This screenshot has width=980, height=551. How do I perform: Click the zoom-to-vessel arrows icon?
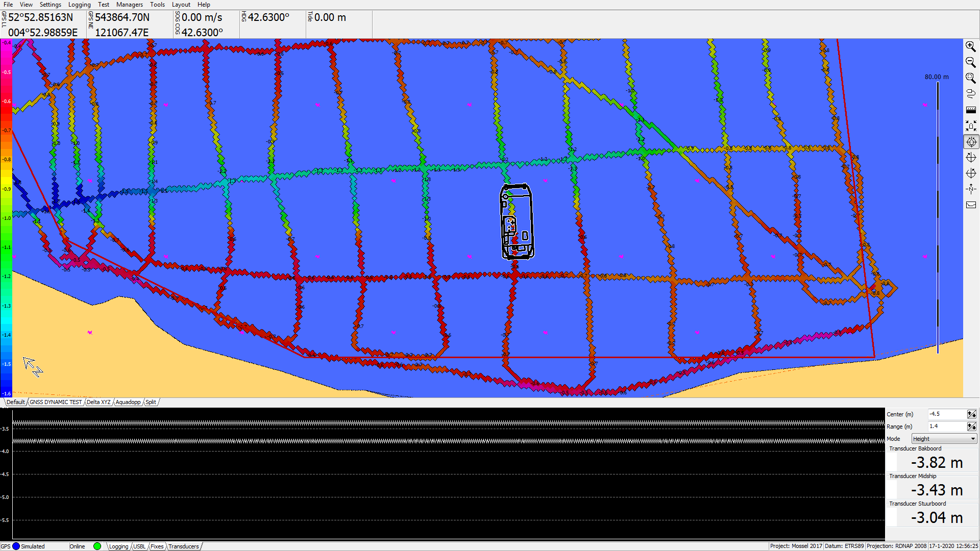tap(971, 126)
